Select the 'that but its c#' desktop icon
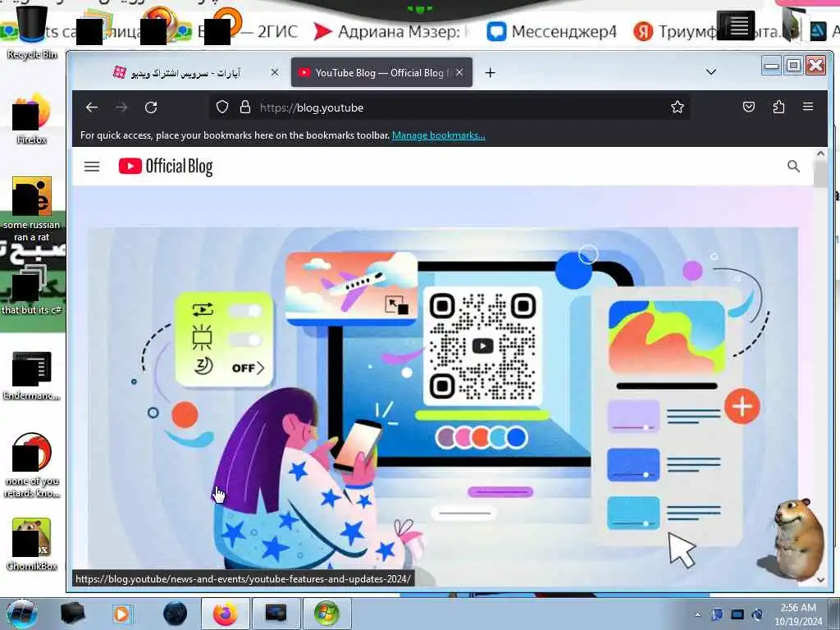Image resolution: width=840 pixels, height=630 pixels. point(32,290)
